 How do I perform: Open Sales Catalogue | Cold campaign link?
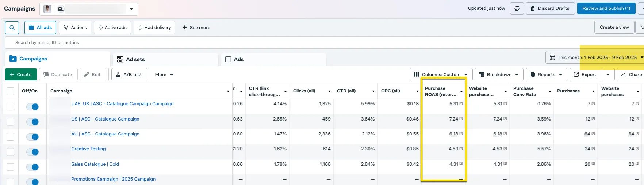click(x=95, y=164)
